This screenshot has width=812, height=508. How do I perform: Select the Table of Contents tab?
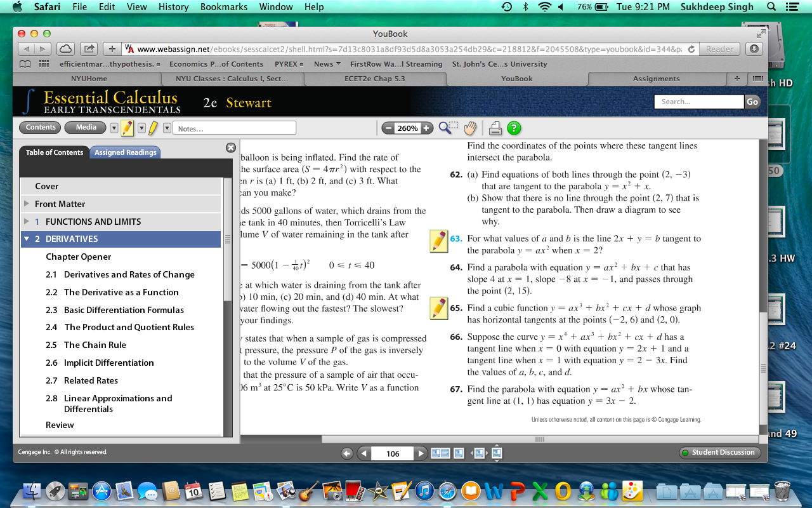[55, 152]
